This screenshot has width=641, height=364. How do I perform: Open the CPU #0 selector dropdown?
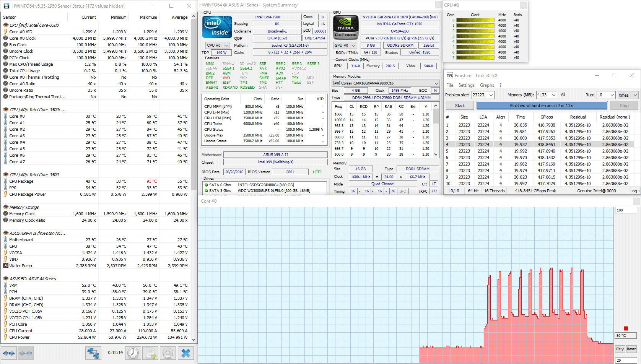coord(217,45)
